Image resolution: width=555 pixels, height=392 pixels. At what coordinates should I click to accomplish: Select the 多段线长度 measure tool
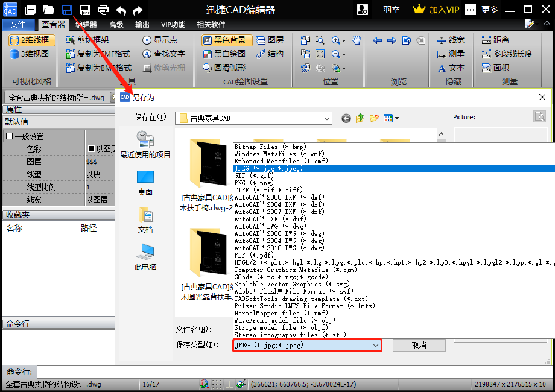click(507, 54)
